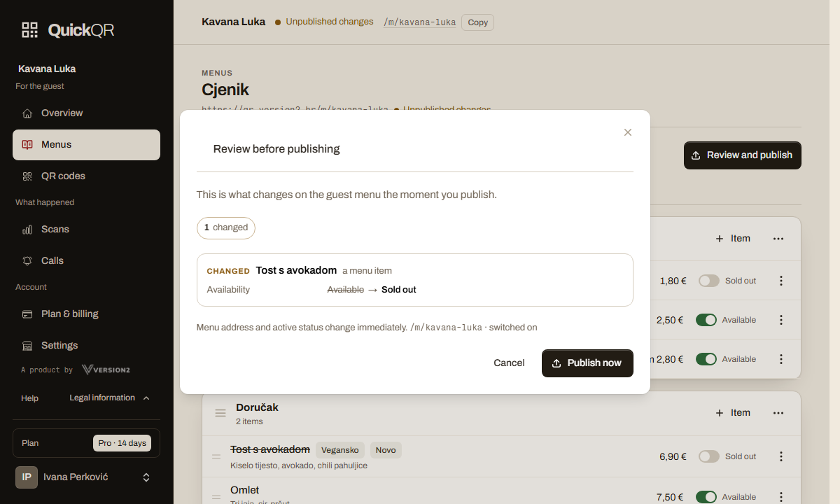Viewport: 840px width, 504px height.
Task: Open the Overview page
Action: (x=86, y=113)
